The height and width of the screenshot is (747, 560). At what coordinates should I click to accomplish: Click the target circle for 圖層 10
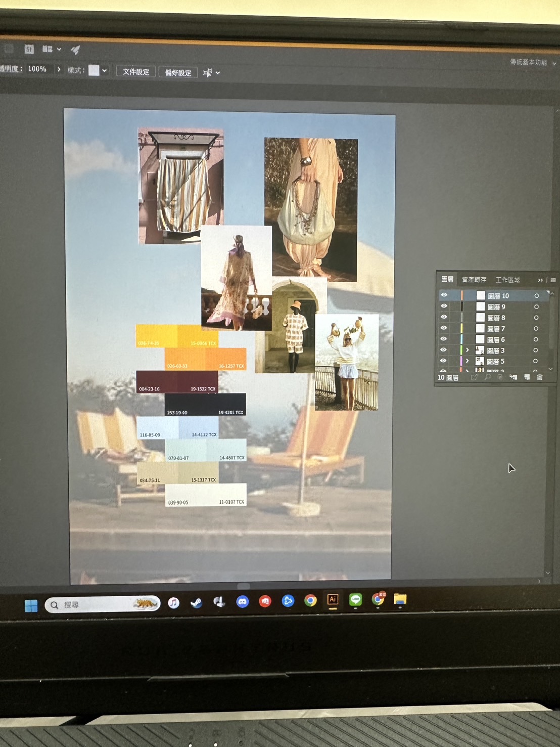[x=536, y=296]
